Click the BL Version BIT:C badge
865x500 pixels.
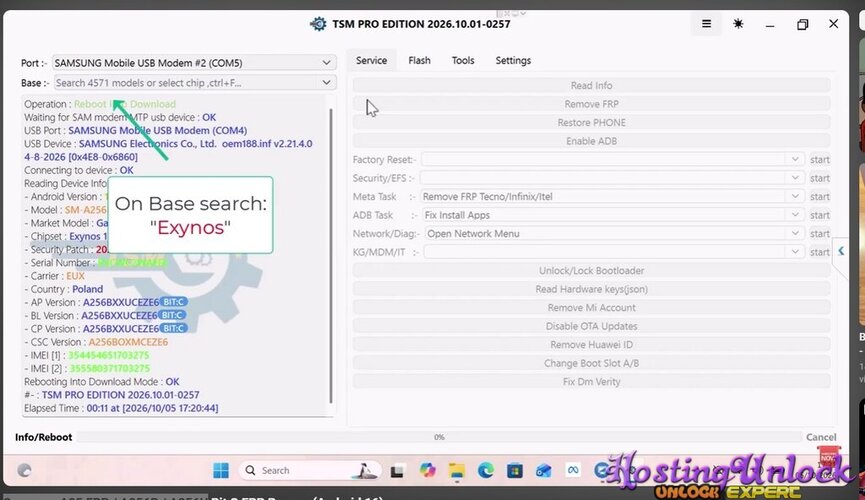172,316
